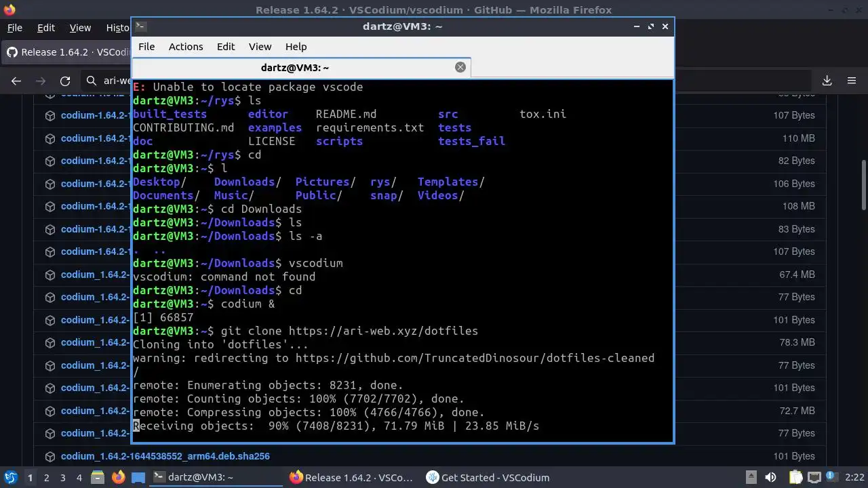Open Firefox's File menu

pyautogui.click(x=14, y=28)
